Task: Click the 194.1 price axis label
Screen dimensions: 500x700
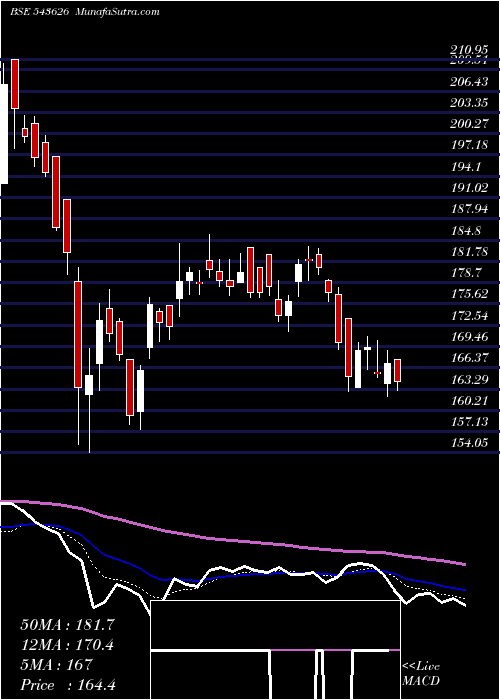Action: 466,167
